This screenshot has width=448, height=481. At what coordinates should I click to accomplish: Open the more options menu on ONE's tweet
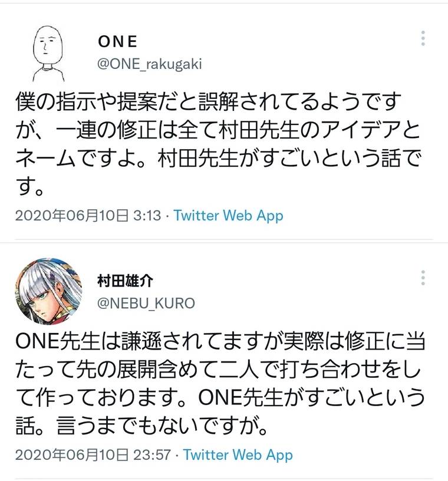click(x=423, y=39)
